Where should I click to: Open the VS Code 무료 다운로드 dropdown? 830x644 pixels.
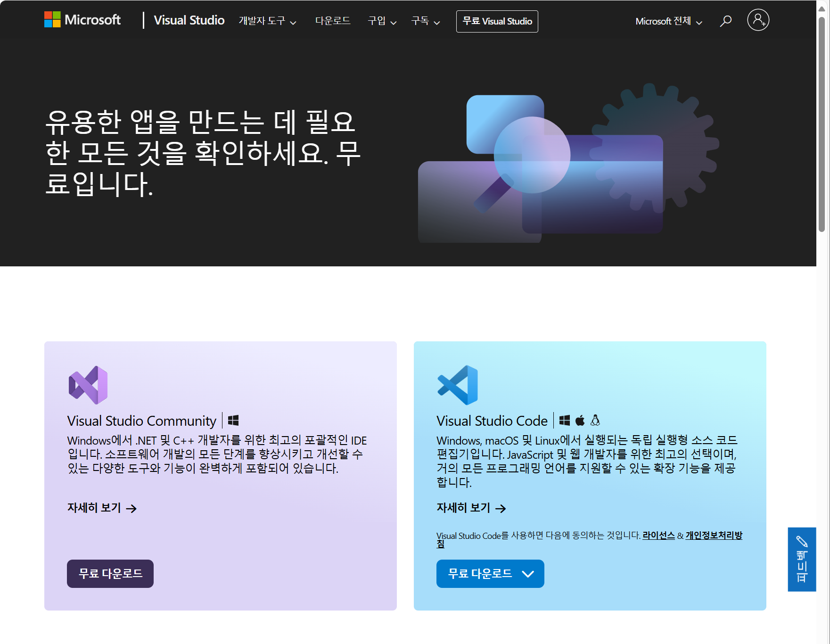pyautogui.click(x=490, y=574)
